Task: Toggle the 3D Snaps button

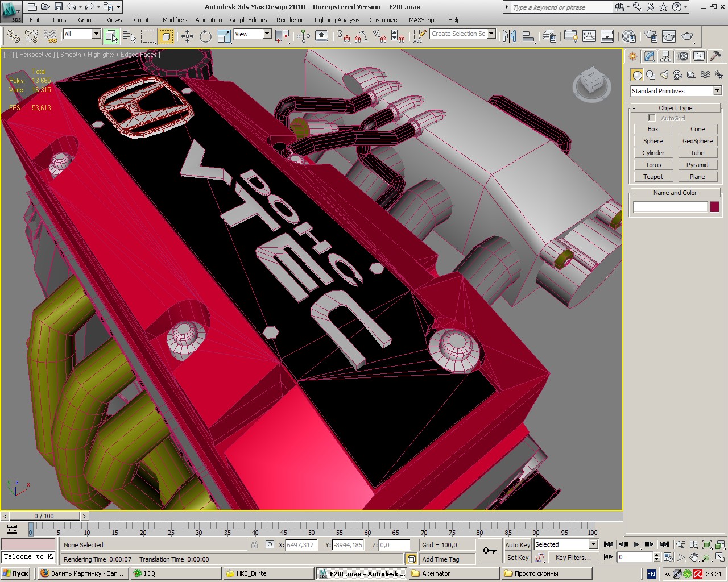Action: (343, 36)
